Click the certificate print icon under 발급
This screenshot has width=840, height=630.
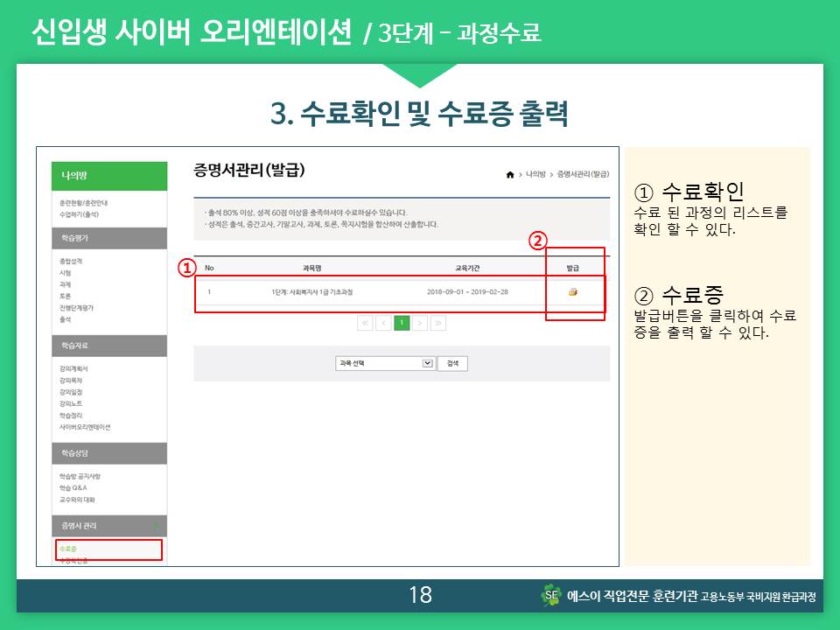[573, 291]
